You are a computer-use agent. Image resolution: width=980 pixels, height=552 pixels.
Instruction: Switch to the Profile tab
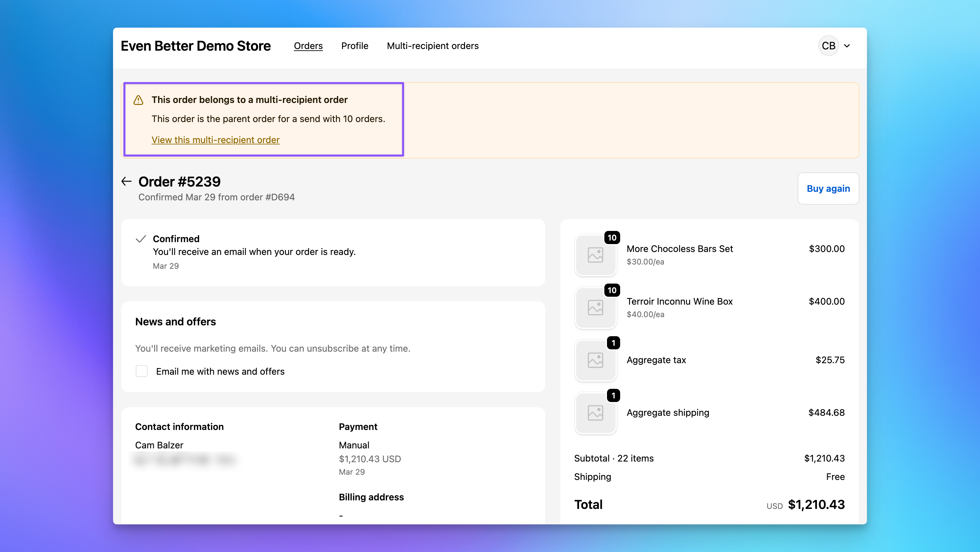pyautogui.click(x=355, y=46)
